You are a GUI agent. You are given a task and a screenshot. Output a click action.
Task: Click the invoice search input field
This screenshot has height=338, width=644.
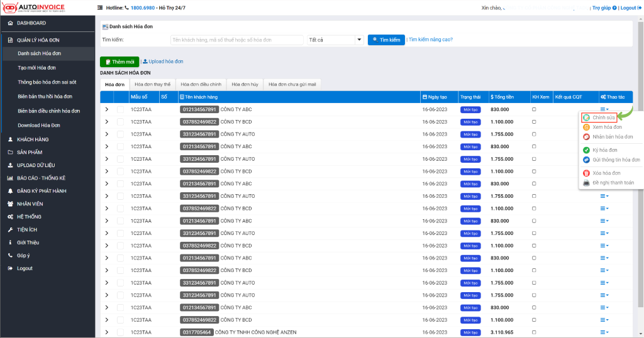coord(236,40)
